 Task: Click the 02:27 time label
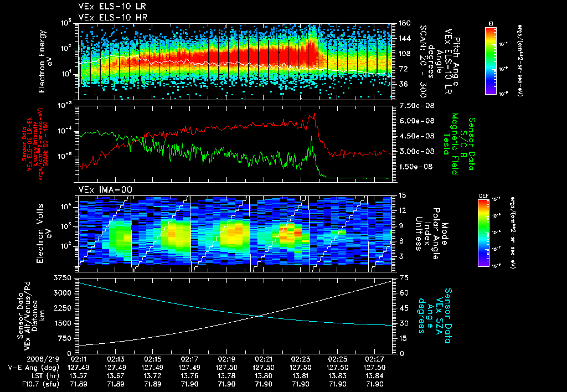click(375, 359)
